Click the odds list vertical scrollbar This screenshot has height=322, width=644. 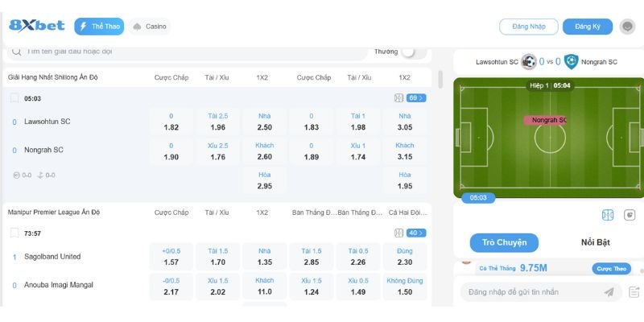[440, 80]
